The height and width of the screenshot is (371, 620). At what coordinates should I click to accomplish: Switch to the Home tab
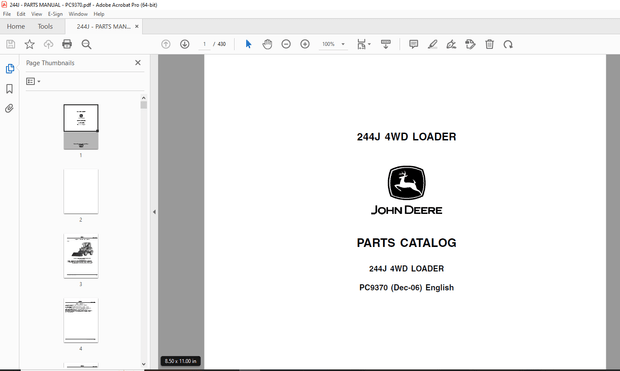click(x=16, y=26)
